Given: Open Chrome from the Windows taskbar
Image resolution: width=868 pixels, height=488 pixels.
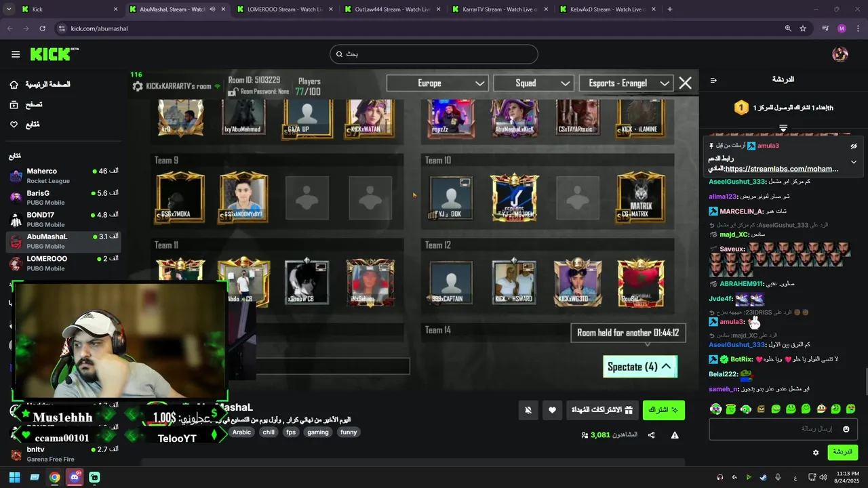Looking at the screenshot, I should pos(54,477).
